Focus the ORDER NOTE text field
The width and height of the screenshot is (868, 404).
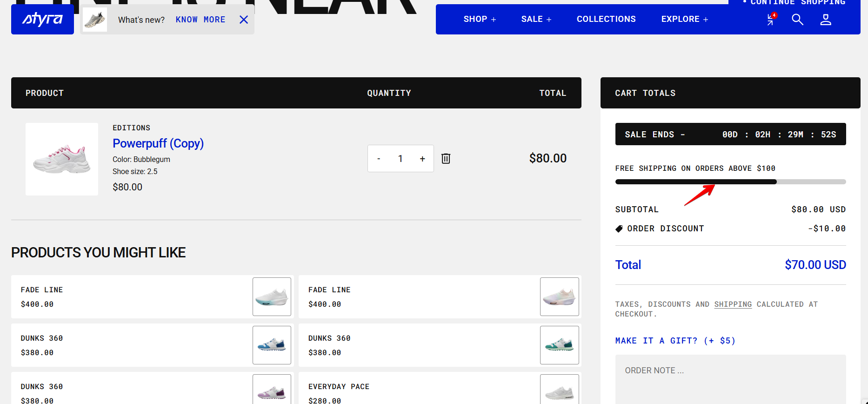(x=730, y=377)
